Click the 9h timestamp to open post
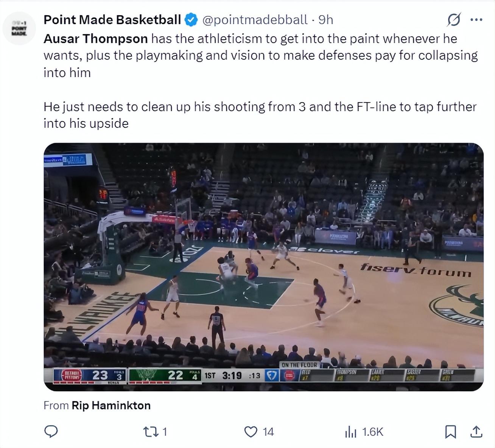This screenshot has height=448, width=495. click(326, 20)
